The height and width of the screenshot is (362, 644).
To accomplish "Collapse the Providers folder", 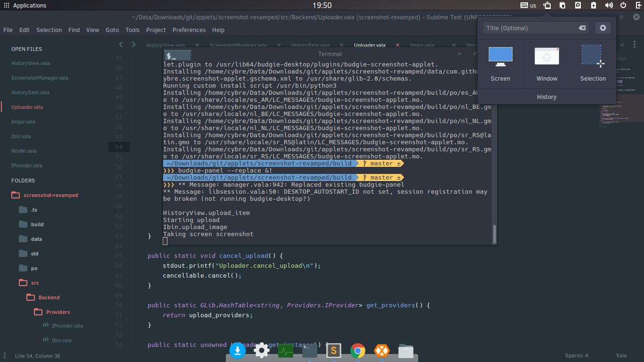I will [x=38, y=312].
